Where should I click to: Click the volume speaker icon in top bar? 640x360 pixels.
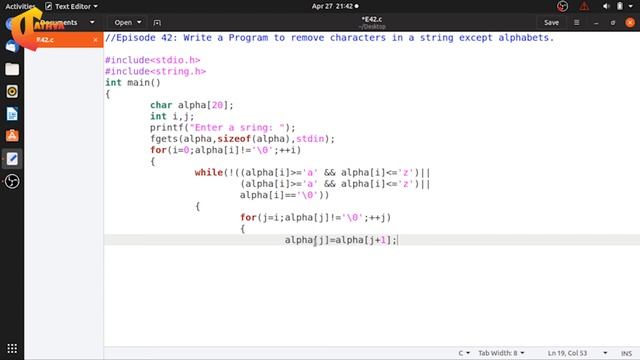coord(606,6)
